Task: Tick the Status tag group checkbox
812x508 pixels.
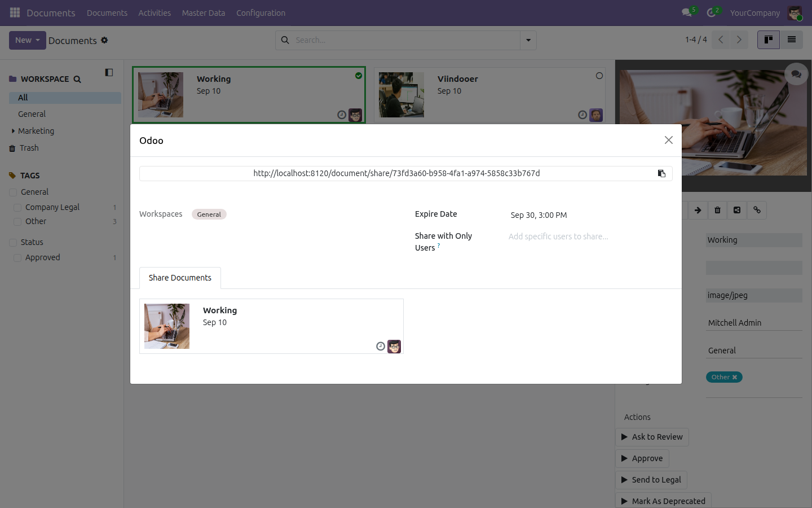Action: (14, 243)
